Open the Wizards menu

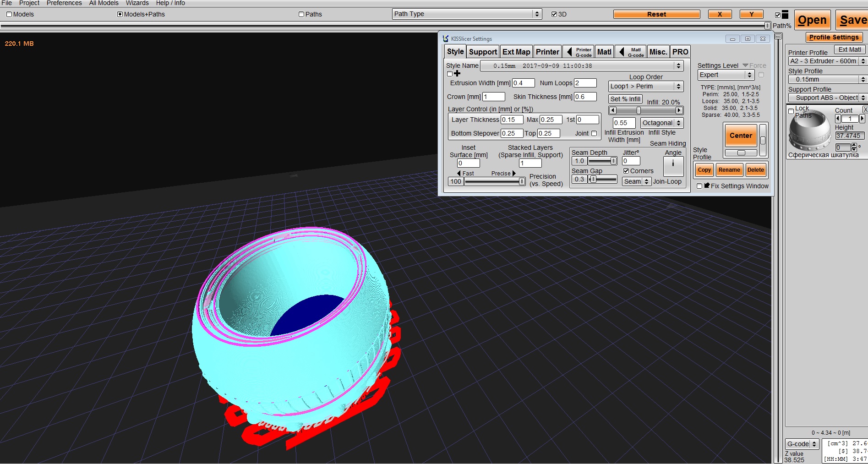tap(137, 3)
